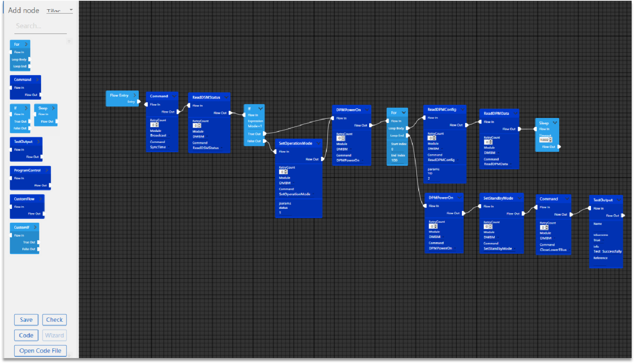Open Command dropdown showing ReadDPMConfig
This screenshot has width=635, height=364.
(x=443, y=160)
